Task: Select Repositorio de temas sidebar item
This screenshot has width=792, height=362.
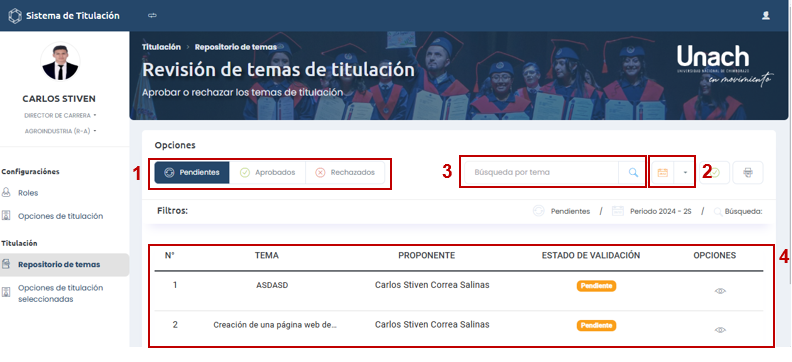Action: click(64, 265)
